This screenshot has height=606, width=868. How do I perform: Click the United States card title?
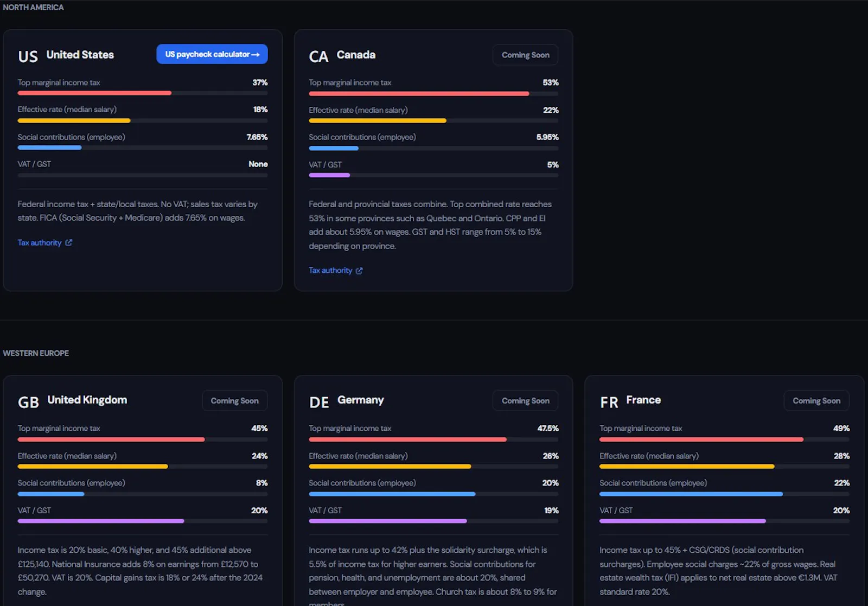[80, 55]
